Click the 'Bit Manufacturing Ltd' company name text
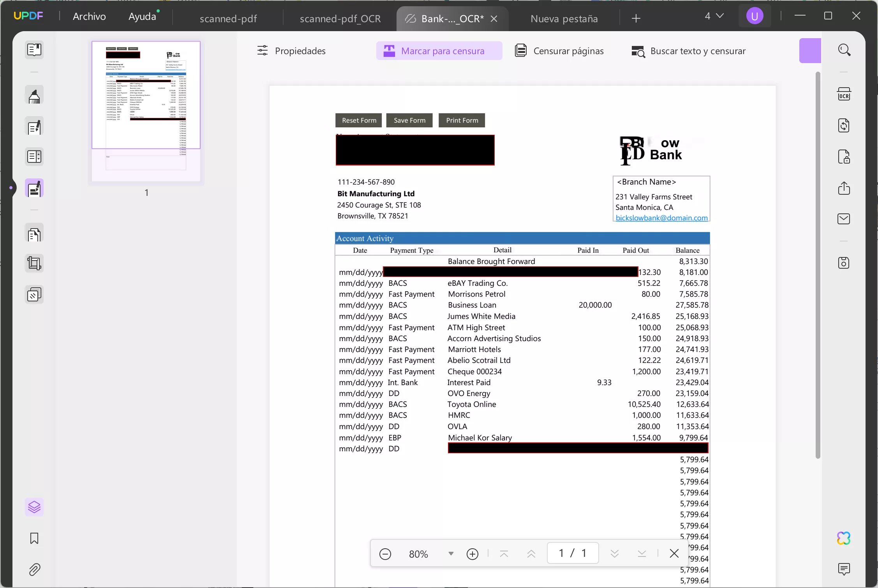878x588 pixels. tap(376, 194)
